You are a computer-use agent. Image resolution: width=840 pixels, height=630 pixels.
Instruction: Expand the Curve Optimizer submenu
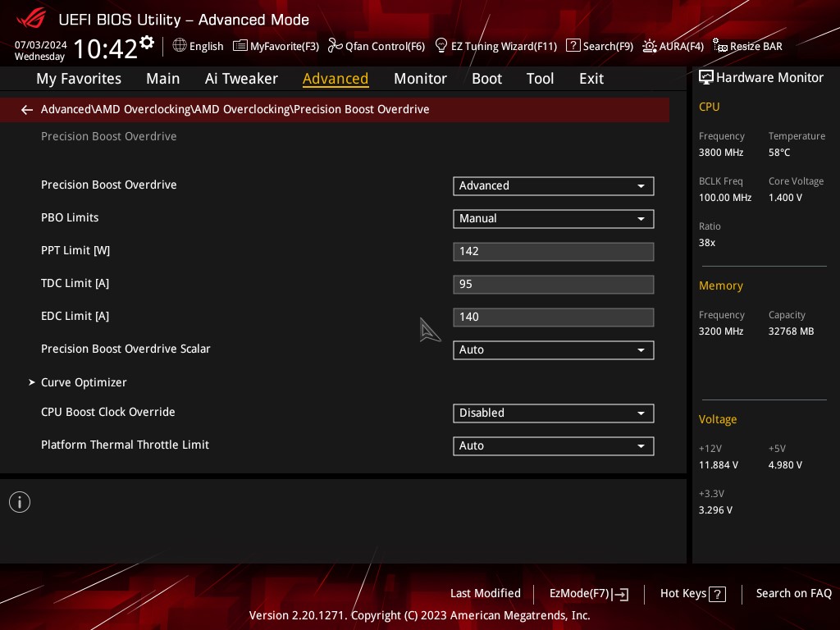click(84, 382)
